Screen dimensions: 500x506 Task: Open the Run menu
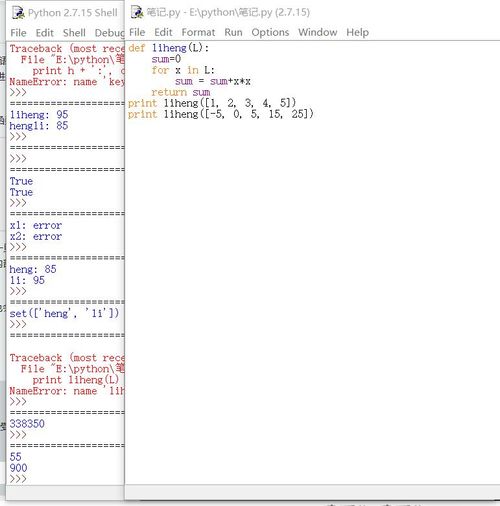[x=233, y=32]
